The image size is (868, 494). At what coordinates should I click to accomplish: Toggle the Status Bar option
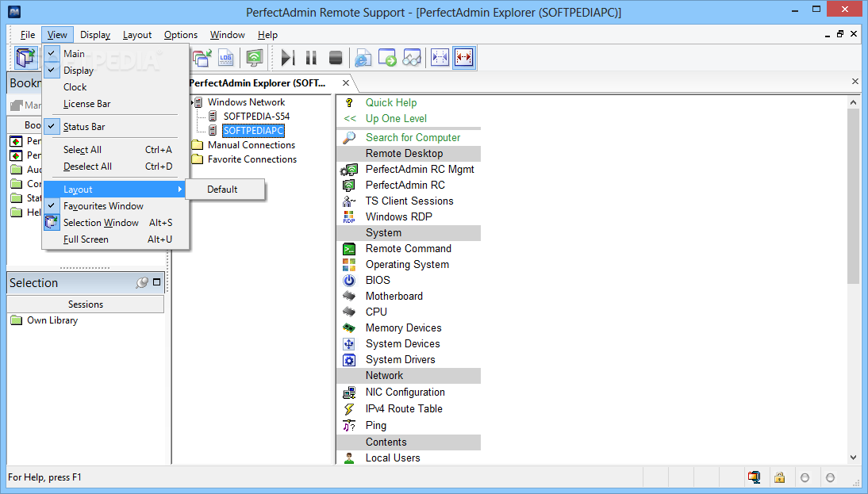(115, 127)
